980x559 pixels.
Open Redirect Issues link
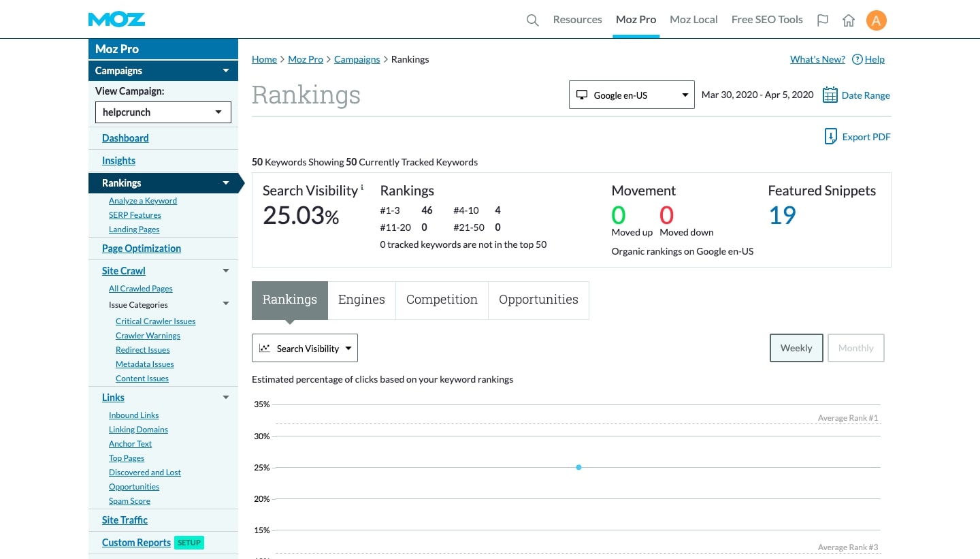[143, 350]
